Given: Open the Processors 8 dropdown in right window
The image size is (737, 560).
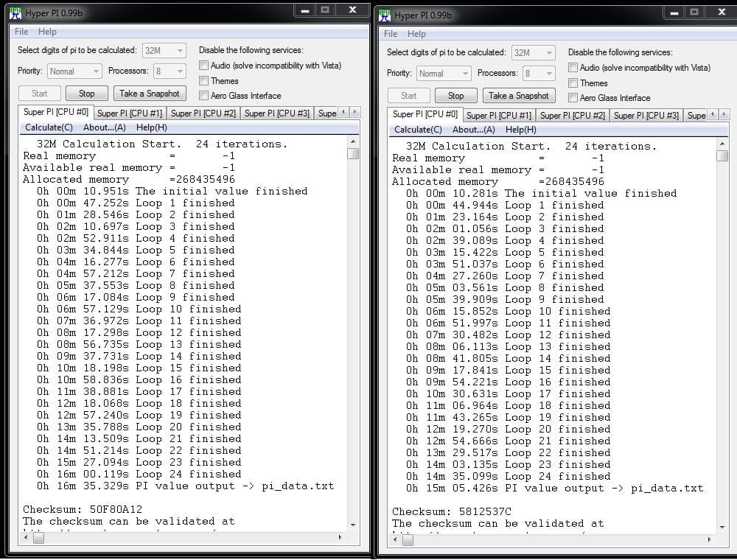Looking at the screenshot, I should pos(539,73).
